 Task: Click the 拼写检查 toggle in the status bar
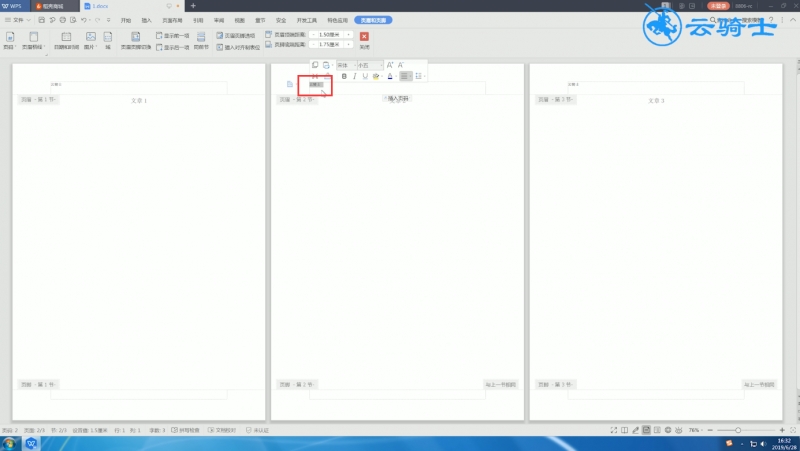click(185, 430)
